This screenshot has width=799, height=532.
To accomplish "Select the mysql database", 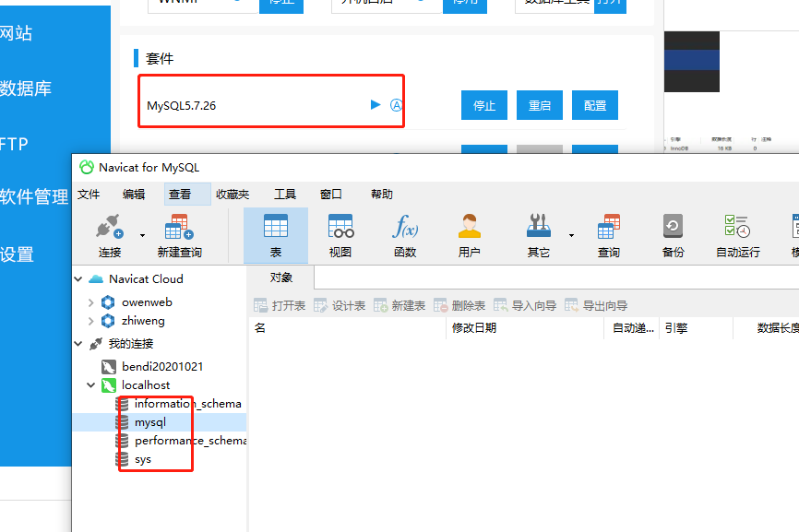I will pos(150,422).
